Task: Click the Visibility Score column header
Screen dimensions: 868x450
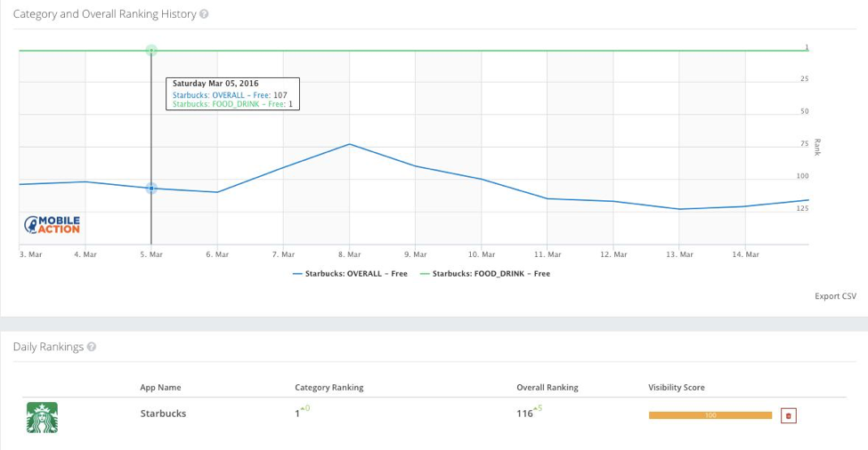Action: coord(677,388)
